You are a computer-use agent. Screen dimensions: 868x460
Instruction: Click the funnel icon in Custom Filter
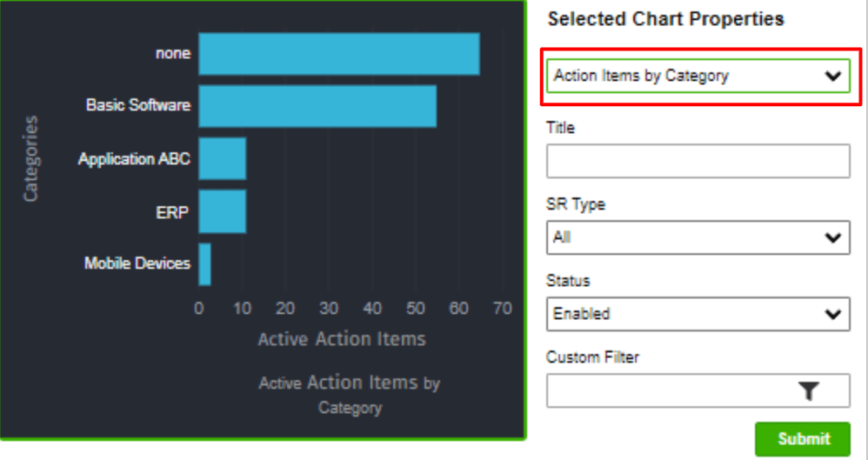(809, 391)
